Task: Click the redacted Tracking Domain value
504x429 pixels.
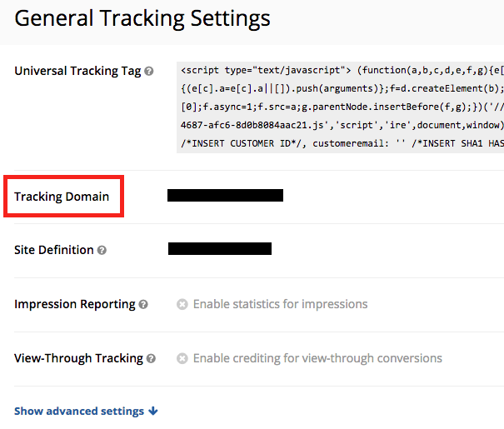Action: (x=225, y=196)
